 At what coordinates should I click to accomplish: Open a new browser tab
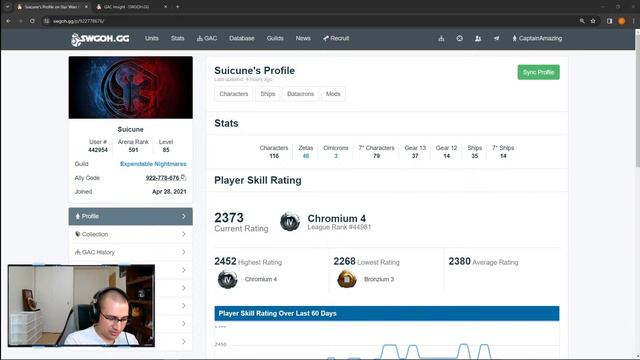[x=178, y=7]
